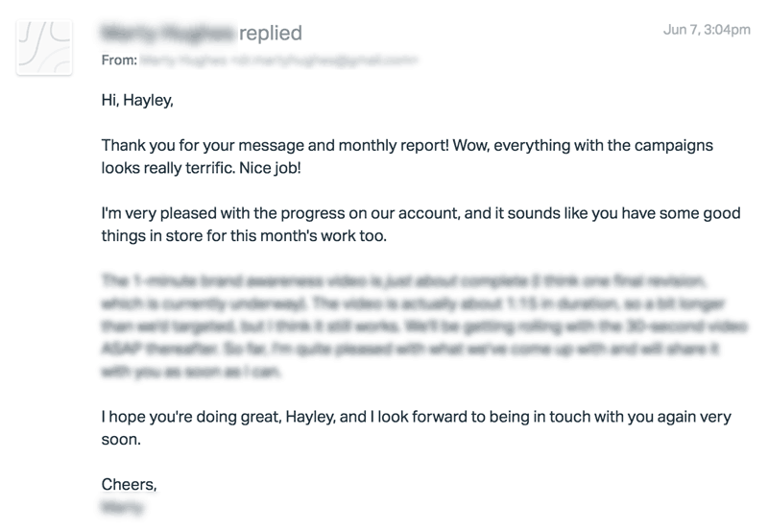
Task: Click the word "campaigns" in first paragraph
Action: tap(674, 146)
